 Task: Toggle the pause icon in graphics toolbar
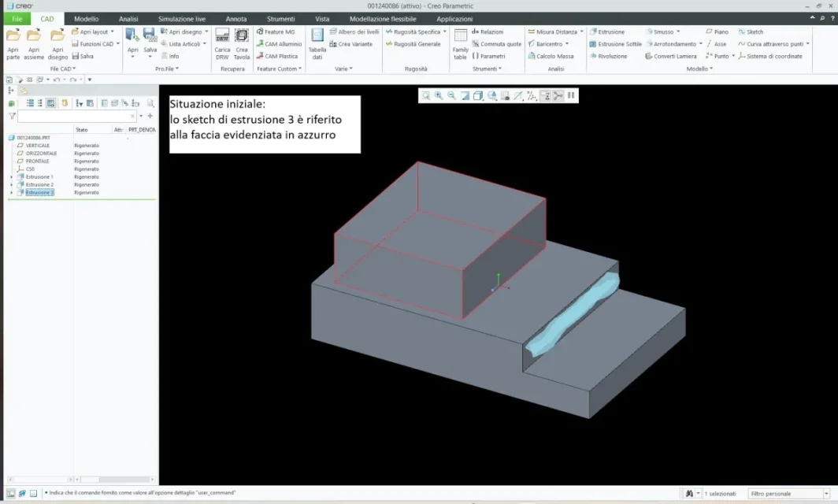[x=571, y=95]
